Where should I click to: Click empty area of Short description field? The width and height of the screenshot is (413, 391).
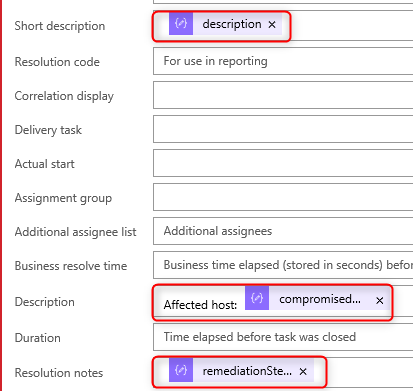(353, 25)
